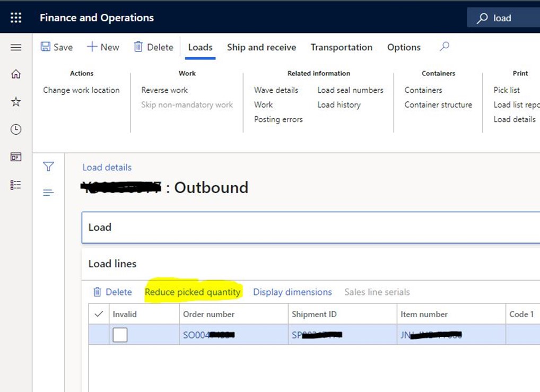Click Load details in the Print group
Image resolution: width=540 pixels, height=392 pixels.
[515, 119]
